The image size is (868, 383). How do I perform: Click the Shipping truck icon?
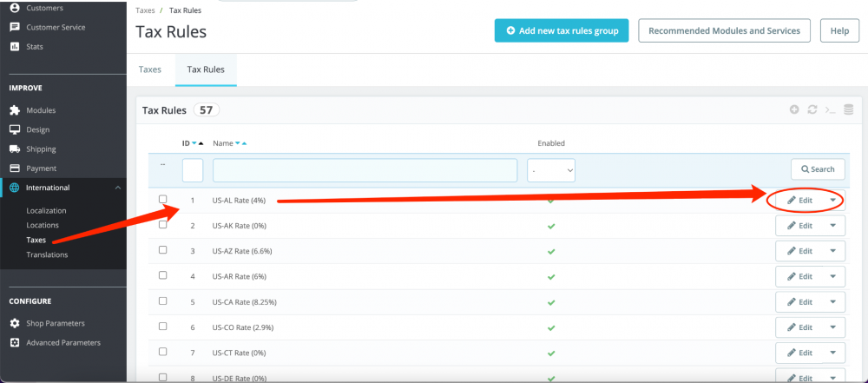15,149
